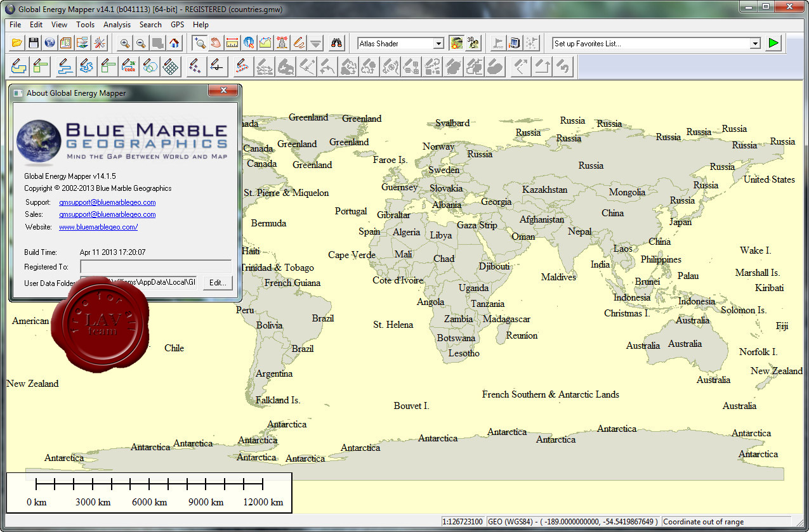Open the View menu
809x532 pixels.
[x=60, y=25]
